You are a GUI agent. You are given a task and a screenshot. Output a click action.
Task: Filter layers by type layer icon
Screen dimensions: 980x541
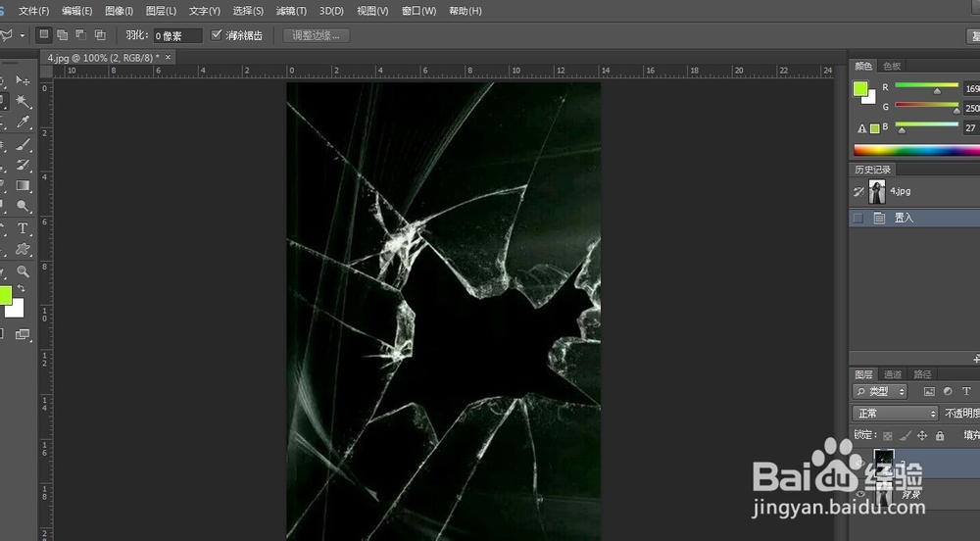click(x=966, y=391)
